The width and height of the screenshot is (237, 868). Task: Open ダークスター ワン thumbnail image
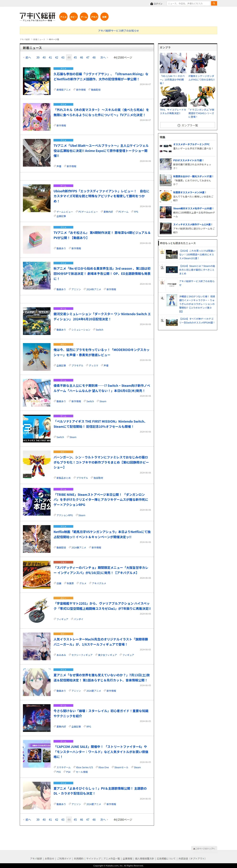point(37,321)
